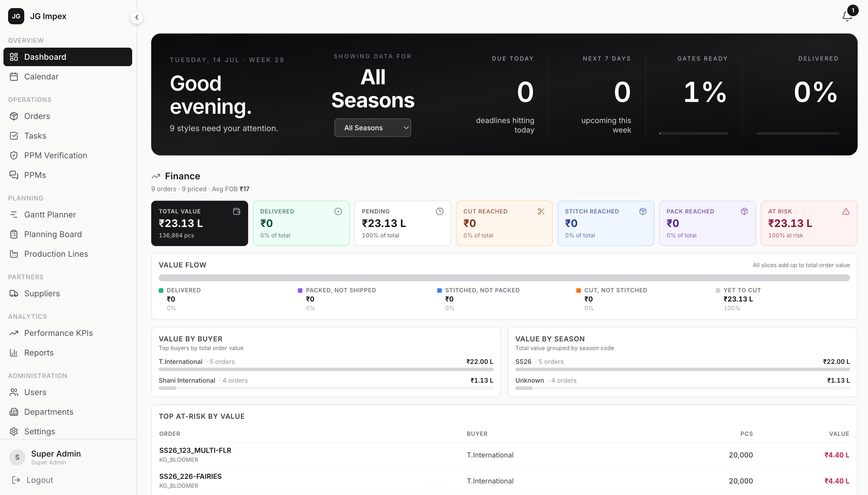Open the Dashboard menu item

point(68,57)
